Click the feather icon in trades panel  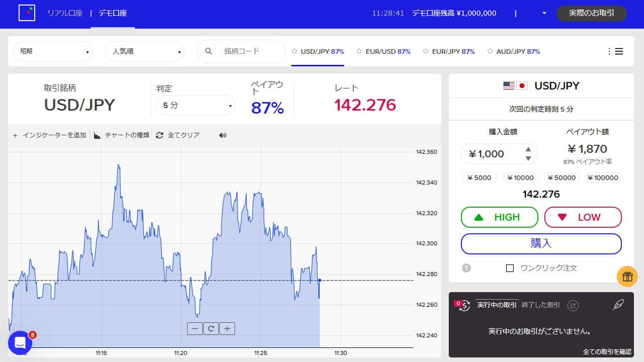click(618, 305)
